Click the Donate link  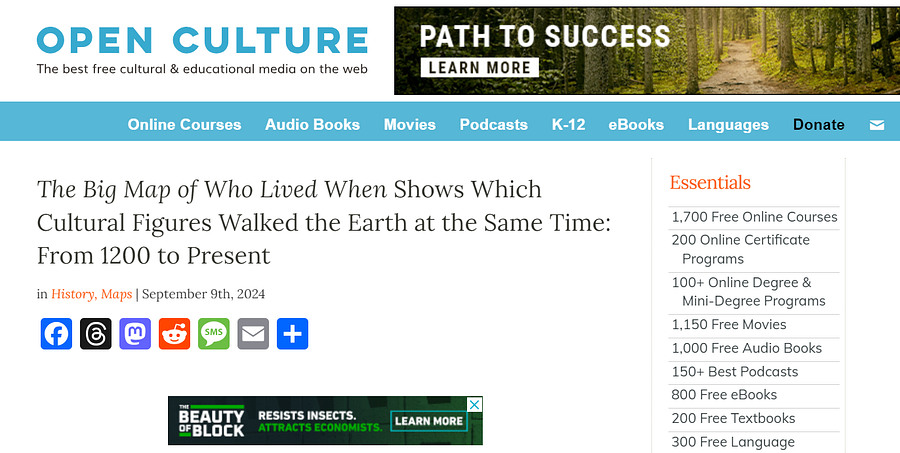pyautogui.click(x=818, y=125)
